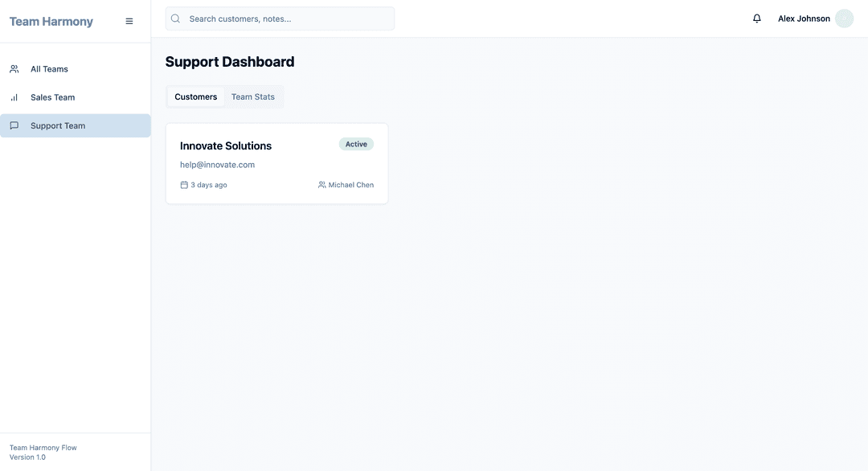Click the Active status badge
The width and height of the screenshot is (868, 471).
(x=356, y=145)
